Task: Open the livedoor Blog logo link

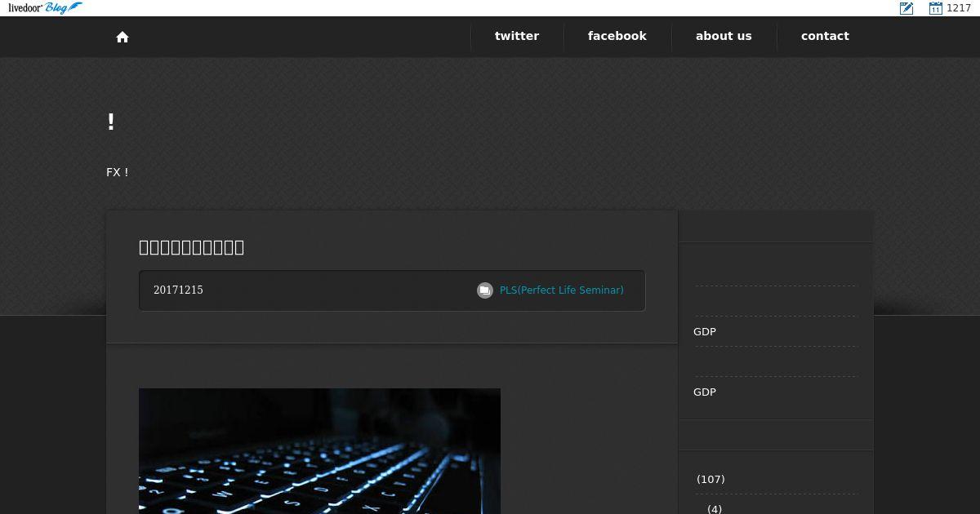Action: 45,8
